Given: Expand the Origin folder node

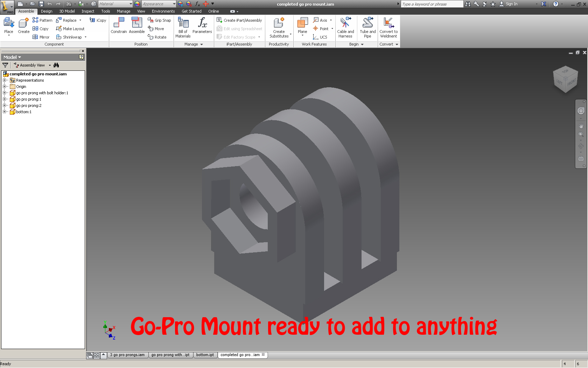Looking at the screenshot, I should click(x=5, y=87).
